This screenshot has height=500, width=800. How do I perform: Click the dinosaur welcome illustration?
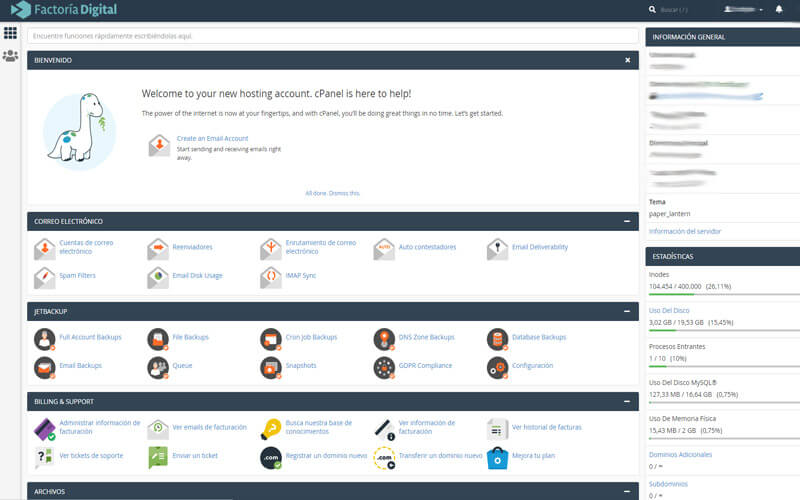[x=79, y=130]
